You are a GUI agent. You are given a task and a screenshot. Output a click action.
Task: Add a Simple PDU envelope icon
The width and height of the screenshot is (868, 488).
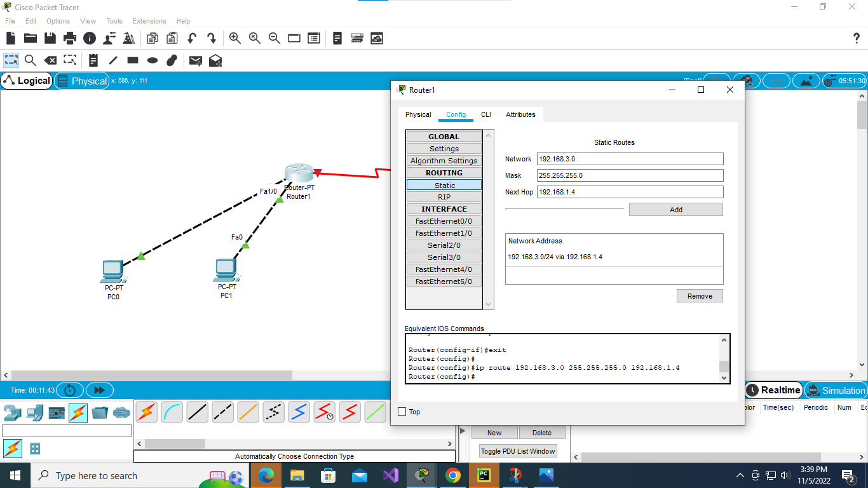click(196, 60)
